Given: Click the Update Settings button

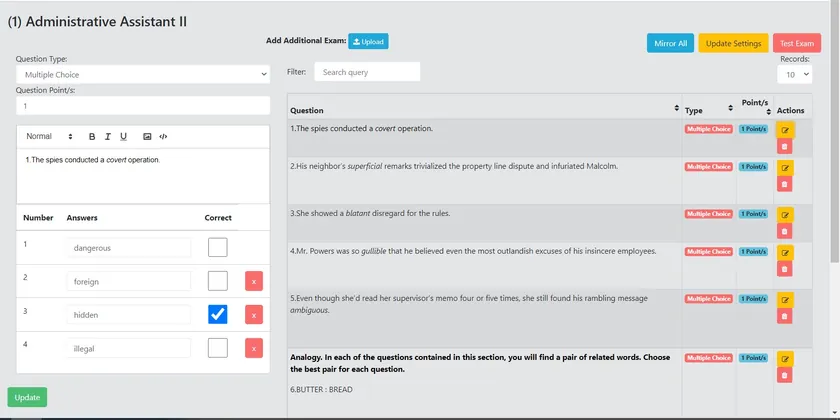Looking at the screenshot, I should pos(733,43).
